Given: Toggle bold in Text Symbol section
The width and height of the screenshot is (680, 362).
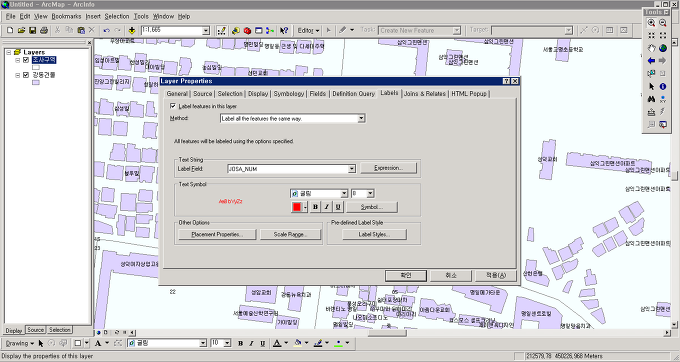Looking at the screenshot, I should [x=315, y=207].
